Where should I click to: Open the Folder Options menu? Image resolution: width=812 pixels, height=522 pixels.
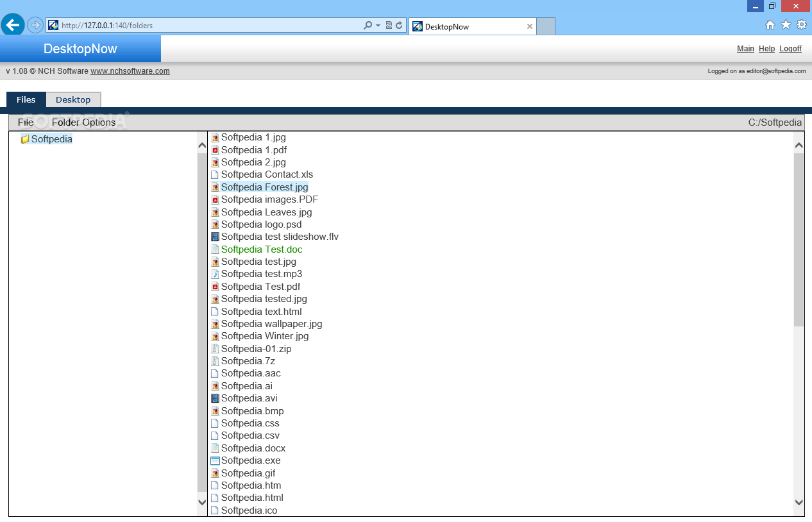[84, 122]
